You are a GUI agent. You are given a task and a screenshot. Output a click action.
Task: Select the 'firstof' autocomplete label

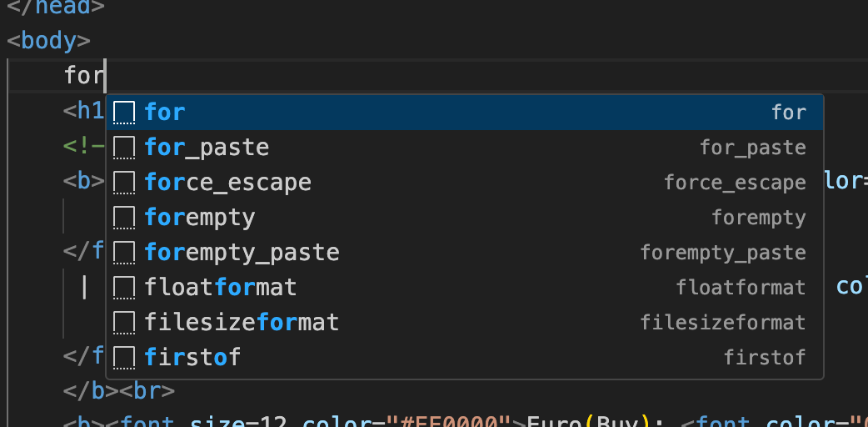tap(192, 358)
